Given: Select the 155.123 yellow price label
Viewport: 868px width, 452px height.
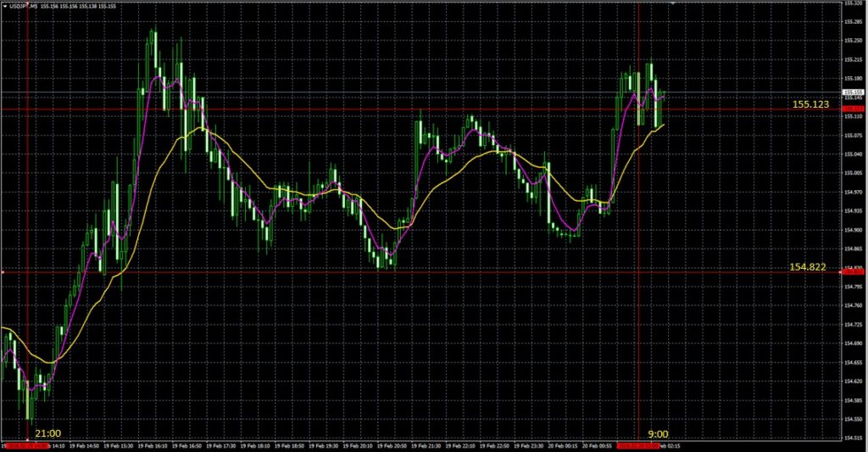Looking at the screenshot, I should [810, 104].
